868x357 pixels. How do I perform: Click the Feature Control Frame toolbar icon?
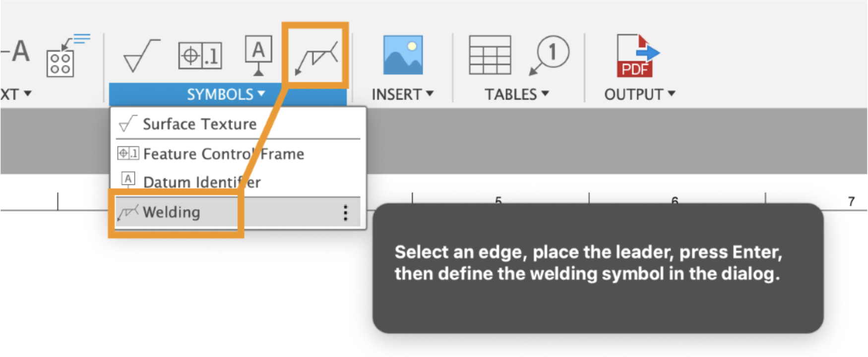[x=200, y=56]
